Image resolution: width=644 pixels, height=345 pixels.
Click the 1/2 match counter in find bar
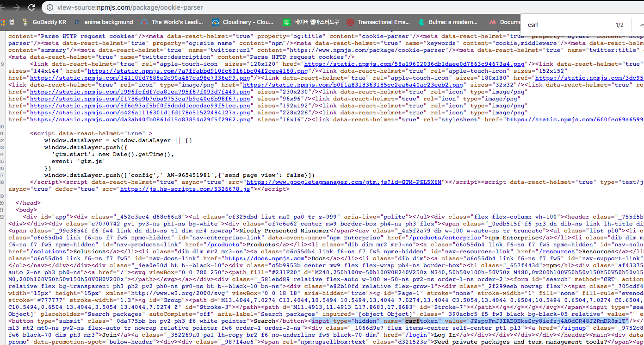[x=619, y=25]
